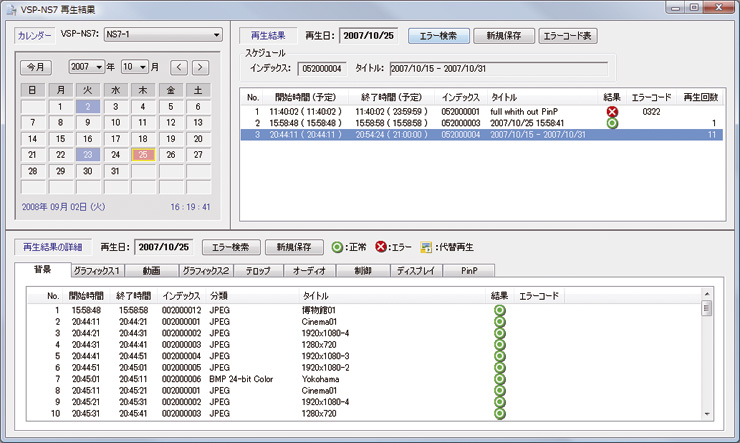Go to previous month with left arrow
740x443 pixels.
coord(179,67)
